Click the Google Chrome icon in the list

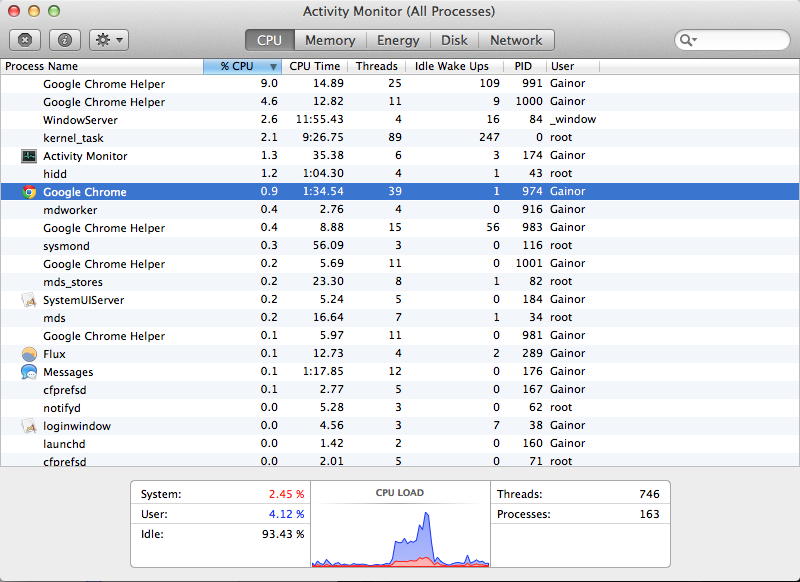coord(29,192)
